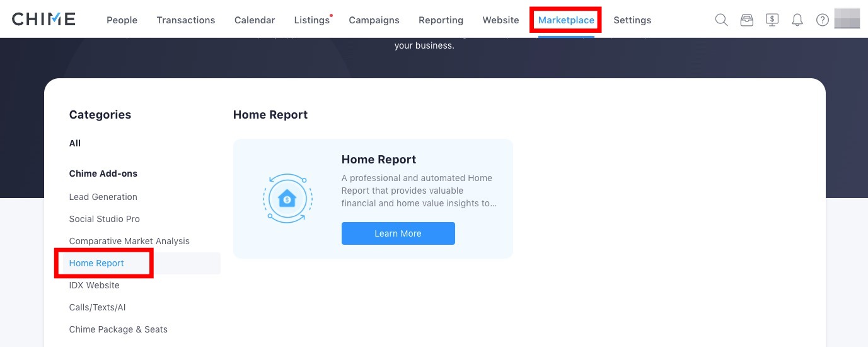Open the Campaigns section

point(374,20)
